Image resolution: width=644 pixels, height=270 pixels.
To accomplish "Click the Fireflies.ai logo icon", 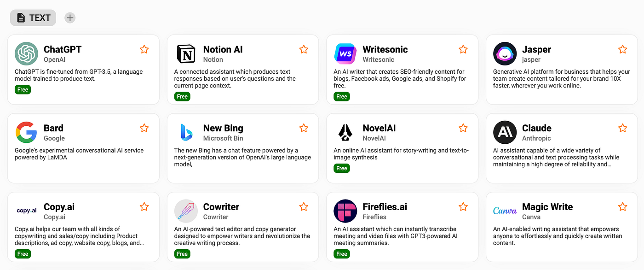I will coord(345,211).
